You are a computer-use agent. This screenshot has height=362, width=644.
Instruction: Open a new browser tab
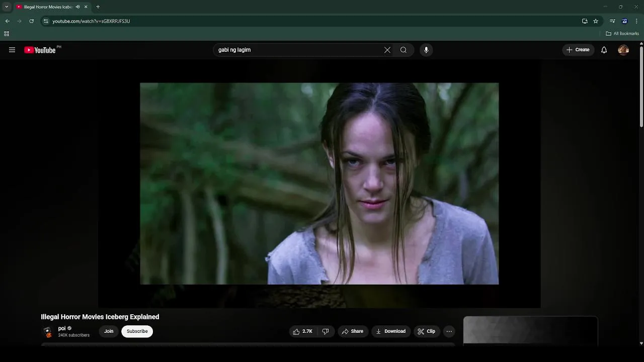pyautogui.click(x=98, y=7)
